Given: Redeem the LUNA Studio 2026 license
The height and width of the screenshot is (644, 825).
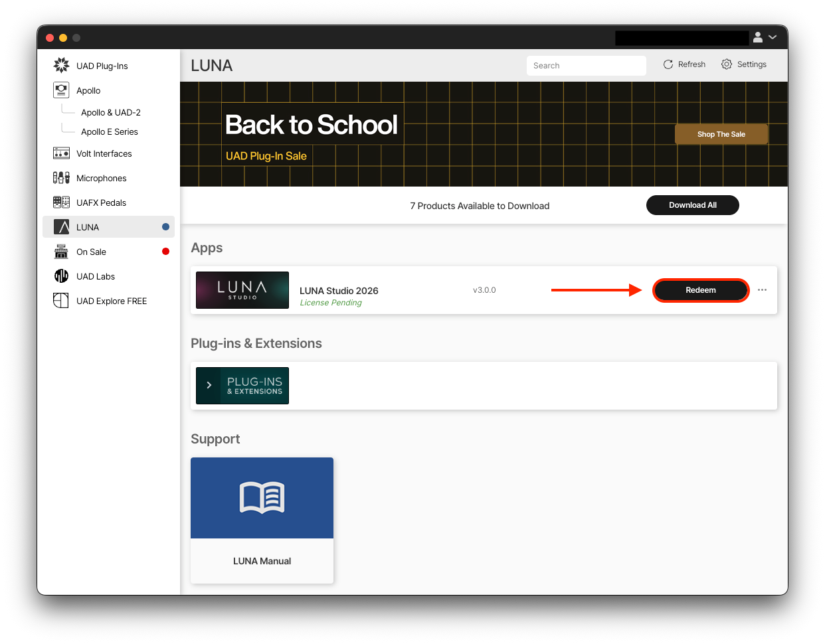Looking at the screenshot, I should [701, 290].
